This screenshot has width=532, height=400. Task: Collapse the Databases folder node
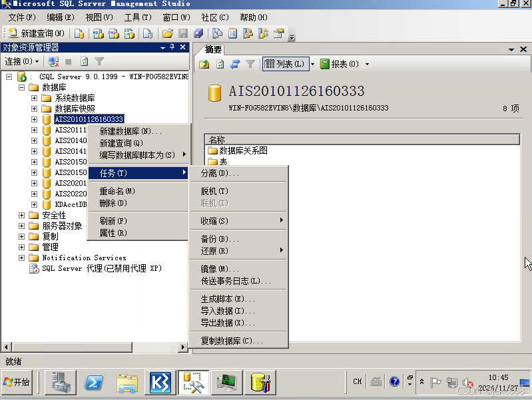22,88
